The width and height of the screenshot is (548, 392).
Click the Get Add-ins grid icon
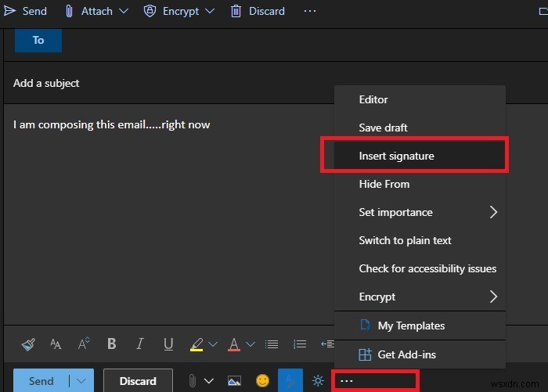point(366,354)
